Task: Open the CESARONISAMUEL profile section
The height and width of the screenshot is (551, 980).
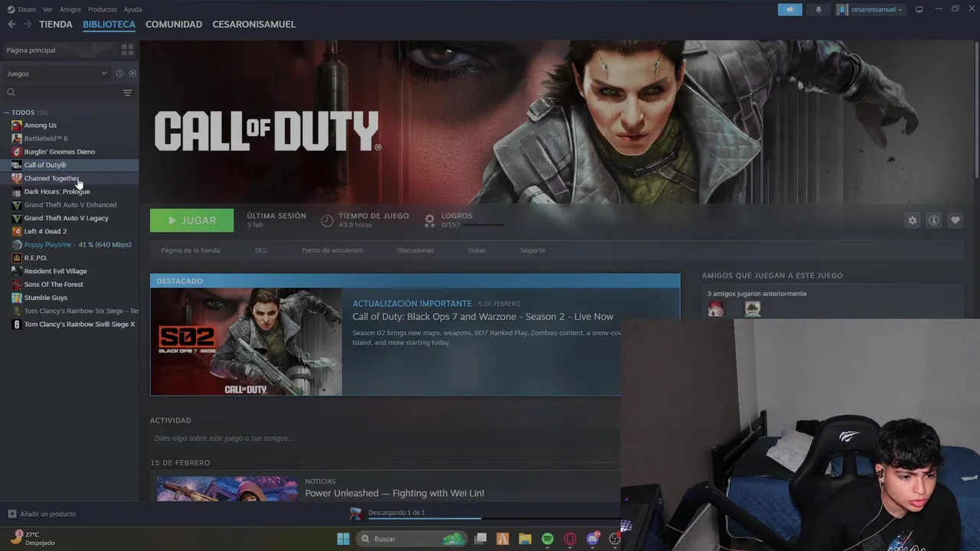Action: point(254,24)
